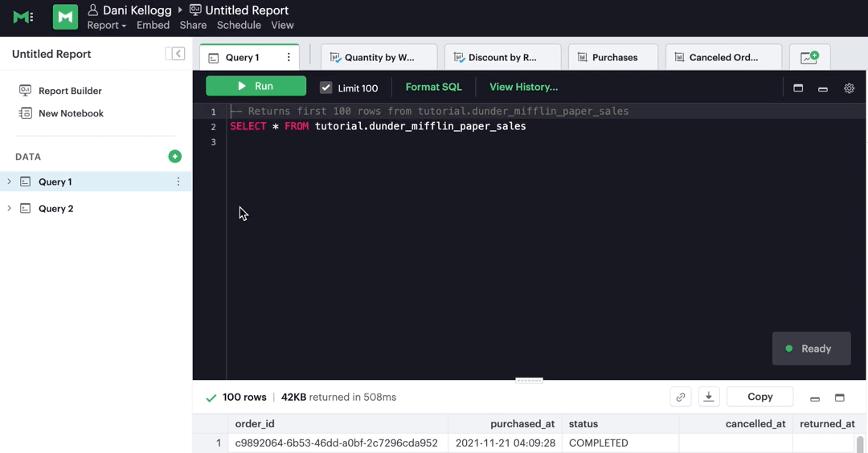
Task: Run the SQL query
Action: pyautogui.click(x=256, y=86)
